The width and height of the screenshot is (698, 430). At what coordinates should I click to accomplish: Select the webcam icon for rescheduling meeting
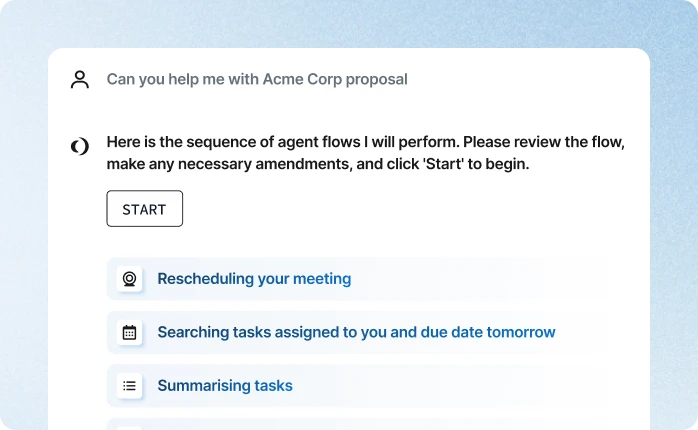point(130,279)
